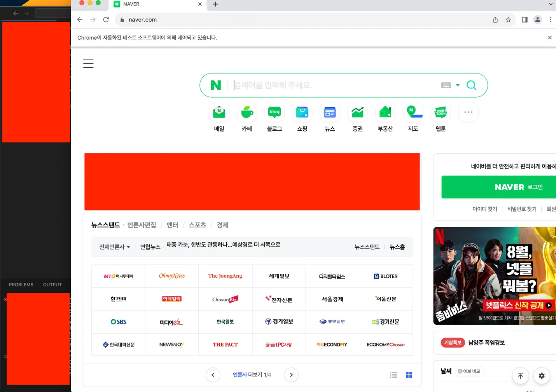Open the ChosunBiz press tile
This screenshot has width=556, height=392.
point(225,299)
